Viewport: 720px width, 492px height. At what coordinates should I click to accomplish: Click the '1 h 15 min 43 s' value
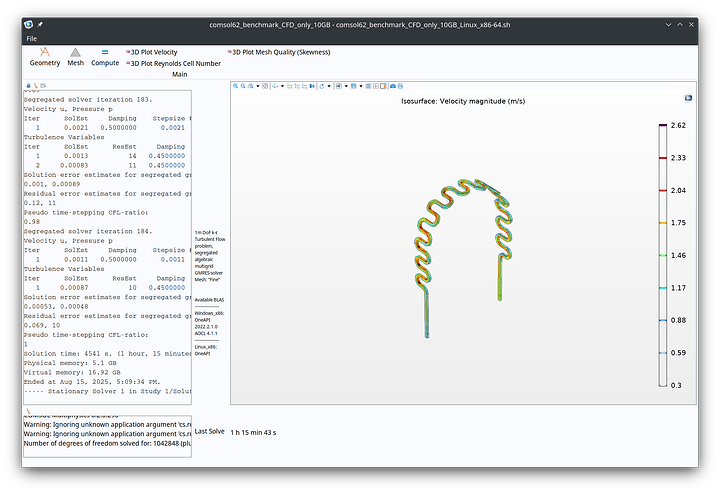tap(253, 432)
